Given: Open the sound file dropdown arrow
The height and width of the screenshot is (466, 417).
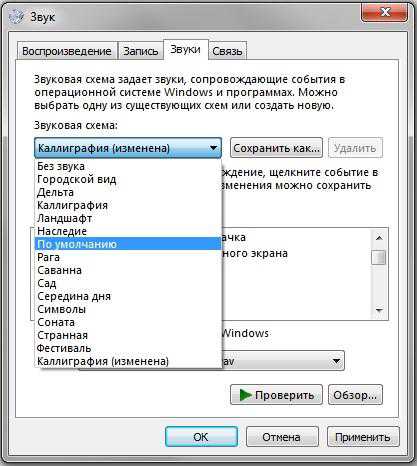Looking at the screenshot, I should [336, 361].
